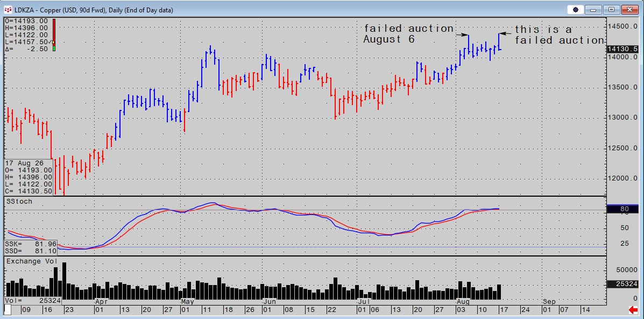Click the SSD= 81.10 value
This screenshot has width=644, height=319.
pos(31,251)
